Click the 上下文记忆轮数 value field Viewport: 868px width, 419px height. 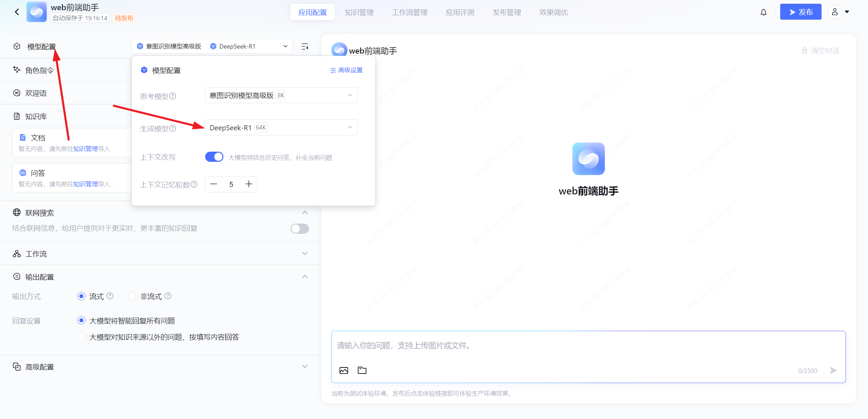point(231,184)
